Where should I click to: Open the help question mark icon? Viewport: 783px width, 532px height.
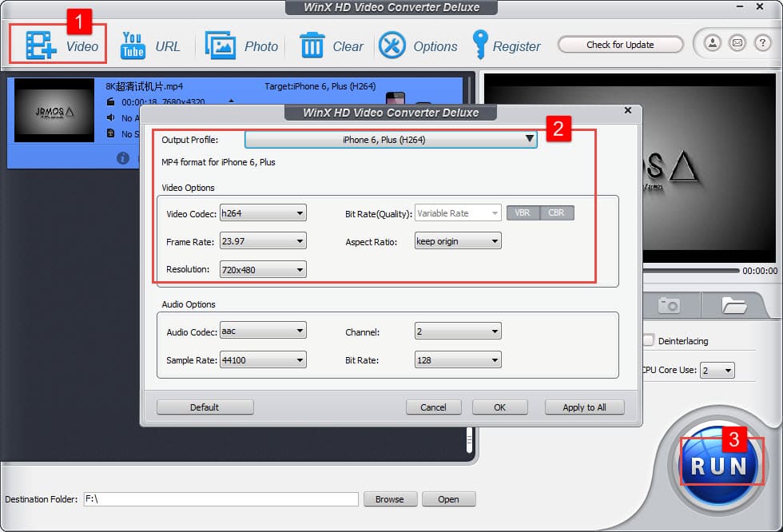pos(761,44)
